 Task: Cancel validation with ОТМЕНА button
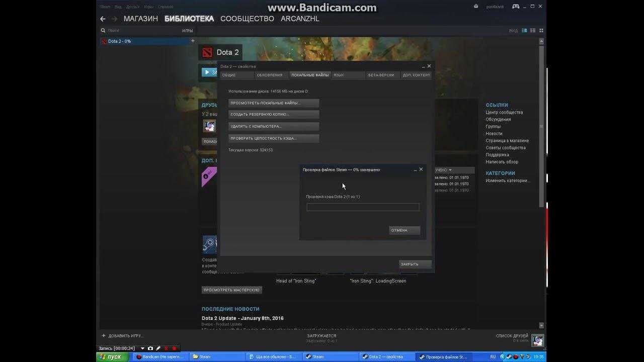point(405,230)
